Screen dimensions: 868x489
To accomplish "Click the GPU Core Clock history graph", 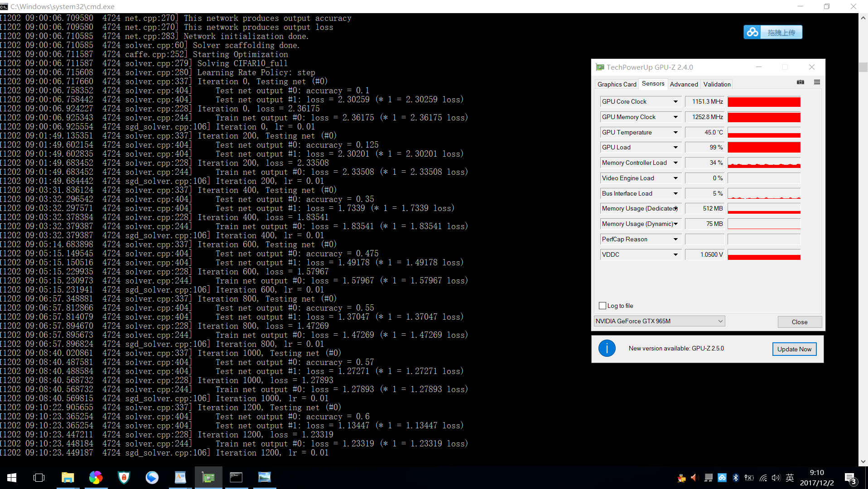I will coord(764,102).
